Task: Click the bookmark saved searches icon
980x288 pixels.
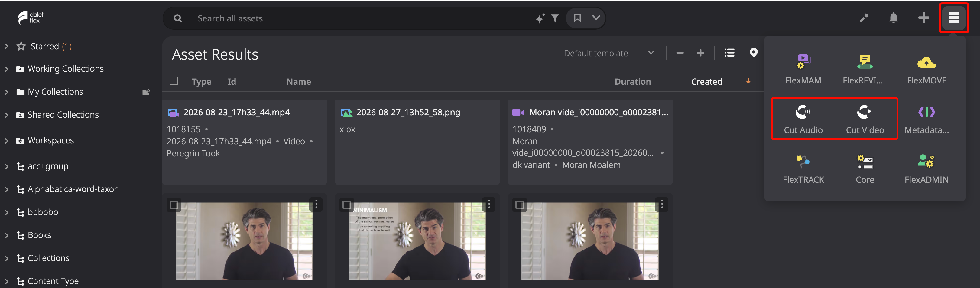Action: [577, 18]
